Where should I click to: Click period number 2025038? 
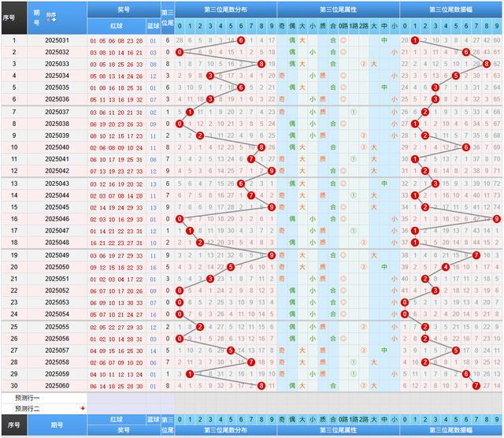[57, 124]
